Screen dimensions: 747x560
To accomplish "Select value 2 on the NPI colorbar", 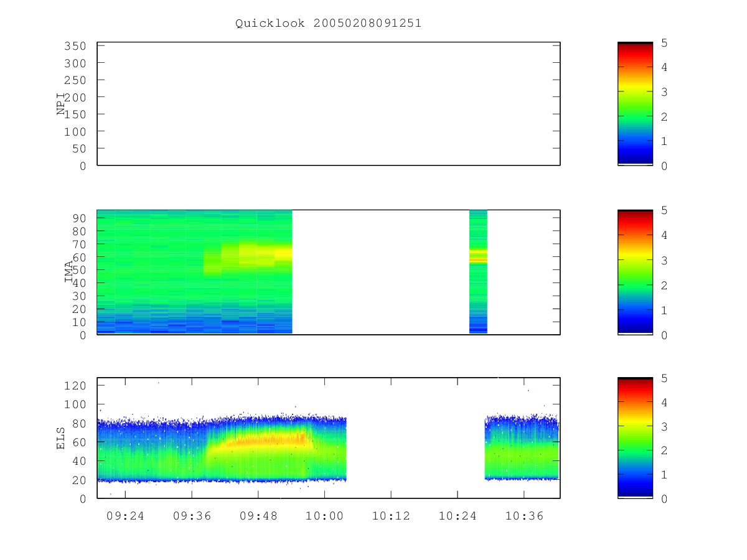I will (664, 117).
